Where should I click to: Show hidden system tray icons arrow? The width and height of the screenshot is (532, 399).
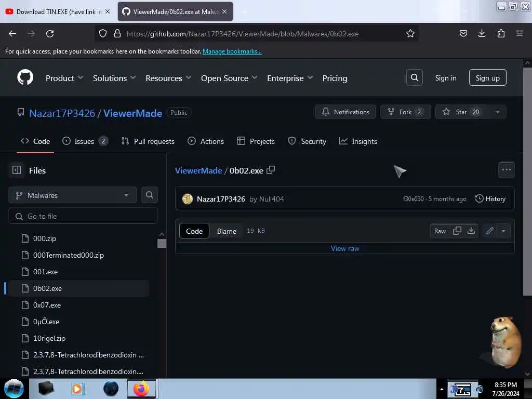442,390
